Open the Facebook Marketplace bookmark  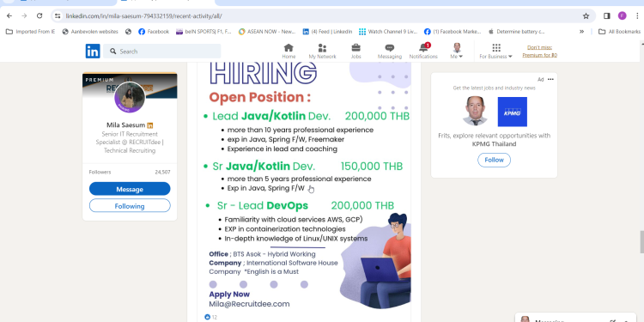pyautogui.click(x=453, y=32)
